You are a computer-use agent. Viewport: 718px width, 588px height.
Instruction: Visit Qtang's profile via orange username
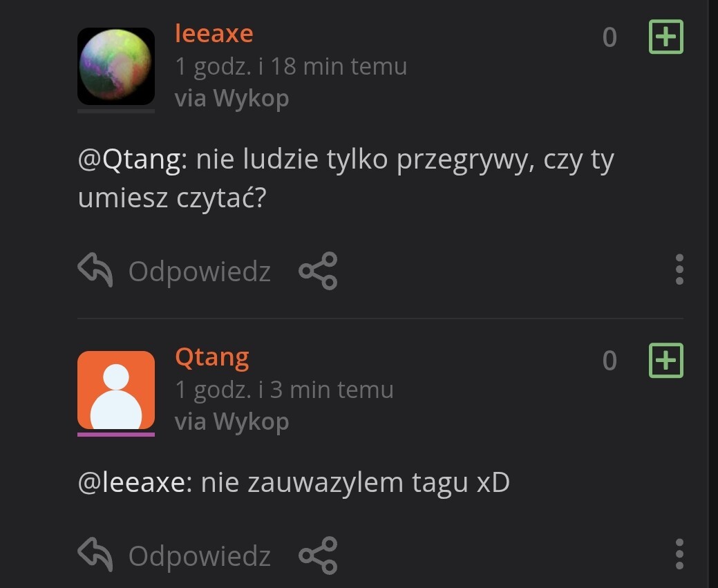pos(212,358)
